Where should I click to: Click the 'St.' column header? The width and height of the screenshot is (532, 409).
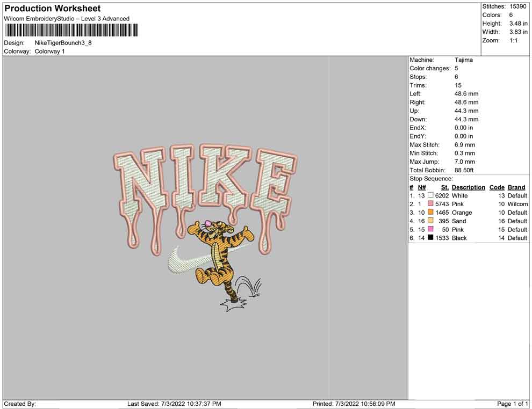click(x=445, y=187)
